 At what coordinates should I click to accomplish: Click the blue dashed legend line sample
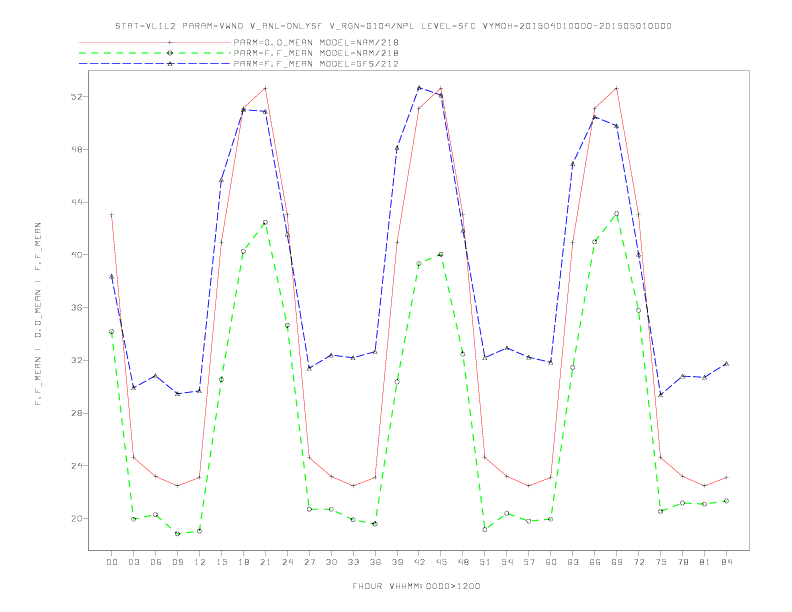pyautogui.click(x=155, y=64)
